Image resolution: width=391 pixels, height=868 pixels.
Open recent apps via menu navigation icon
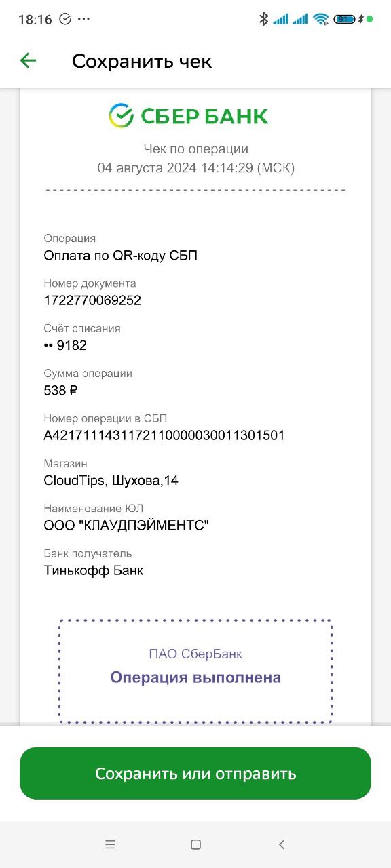(110, 844)
